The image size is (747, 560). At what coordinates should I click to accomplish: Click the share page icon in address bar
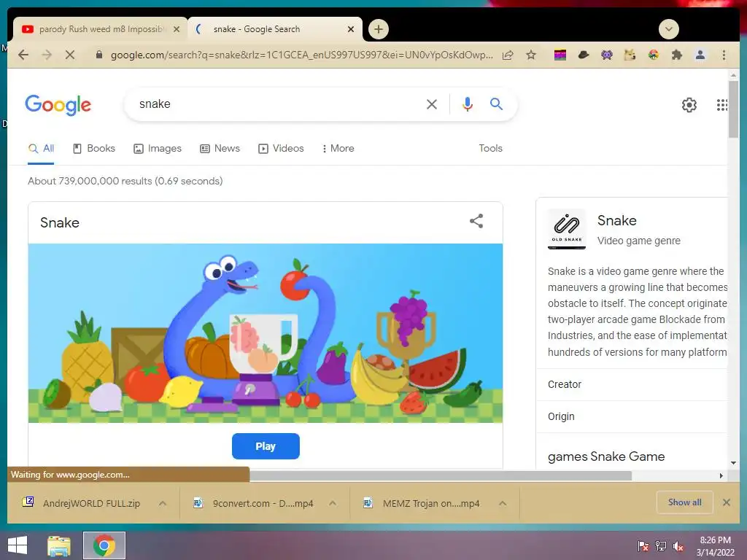(508, 55)
